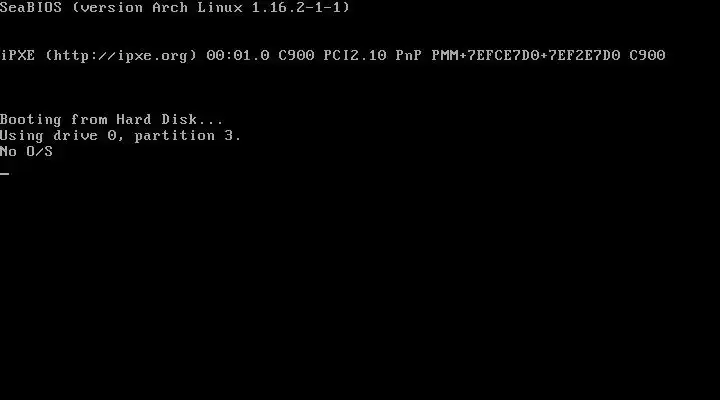Click the 00:01.0 PCI address
Screen dimensions: 720x400
[238, 56]
